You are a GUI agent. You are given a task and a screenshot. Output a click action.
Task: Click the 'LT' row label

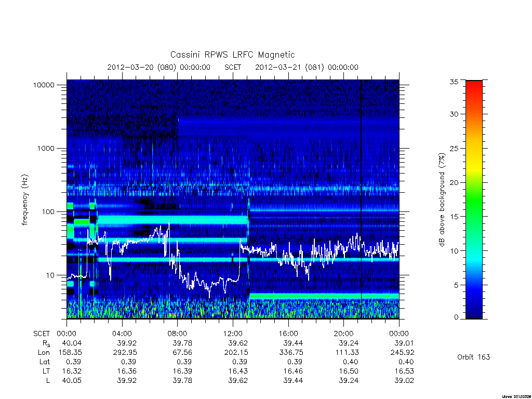(x=46, y=371)
